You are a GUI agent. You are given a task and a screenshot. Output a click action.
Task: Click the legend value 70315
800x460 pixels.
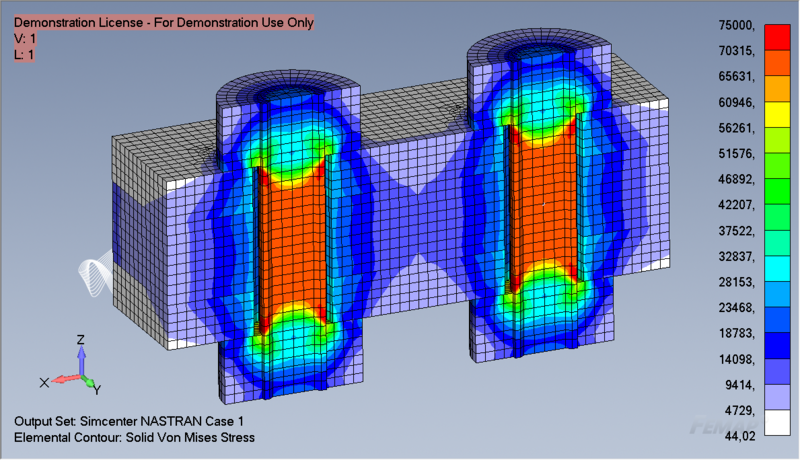click(736, 50)
